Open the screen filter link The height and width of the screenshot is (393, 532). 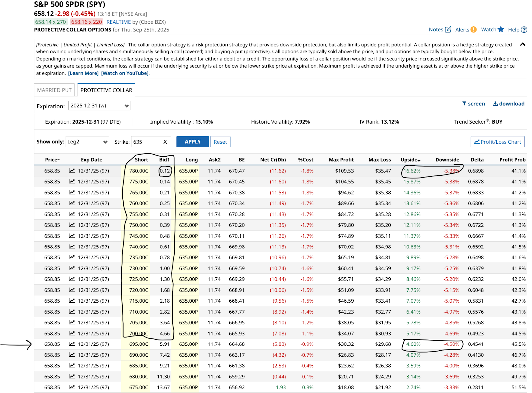point(473,104)
